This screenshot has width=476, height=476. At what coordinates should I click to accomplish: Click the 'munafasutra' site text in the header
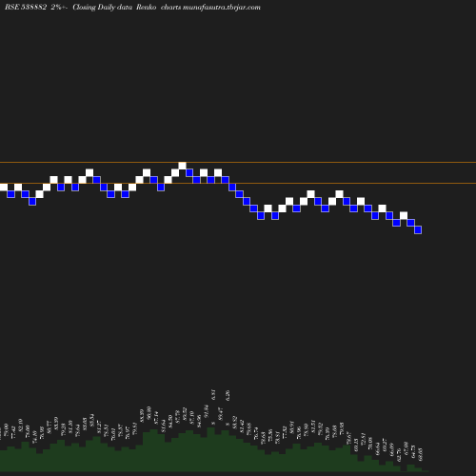[x=204, y=7]
